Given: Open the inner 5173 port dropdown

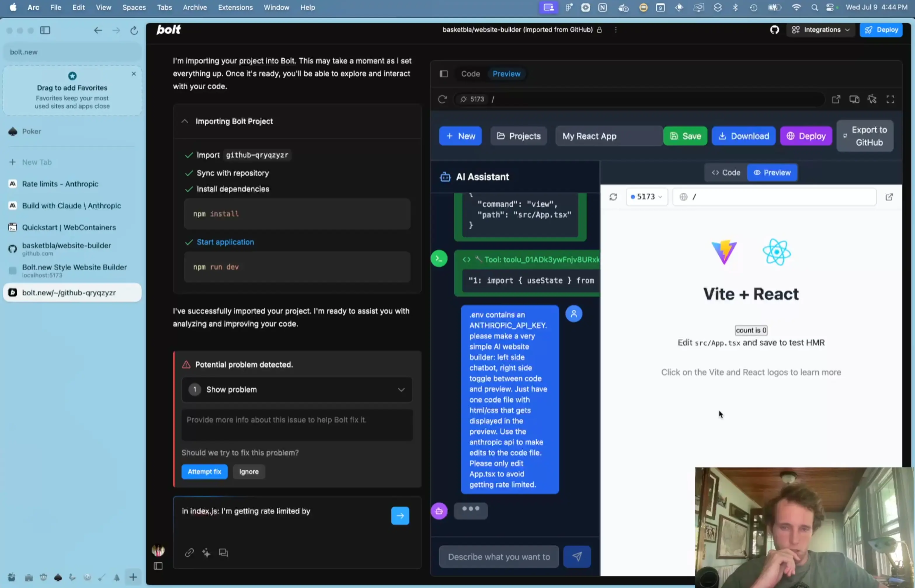Looking at the screenshot, I should tap(647, 197).
